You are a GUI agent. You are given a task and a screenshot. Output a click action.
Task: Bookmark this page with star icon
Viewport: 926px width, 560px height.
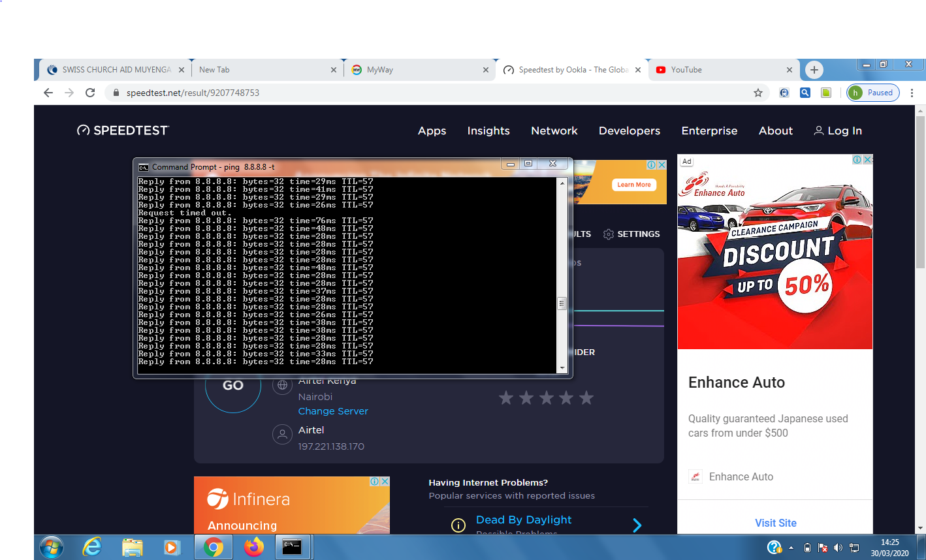tap(758, 93)
